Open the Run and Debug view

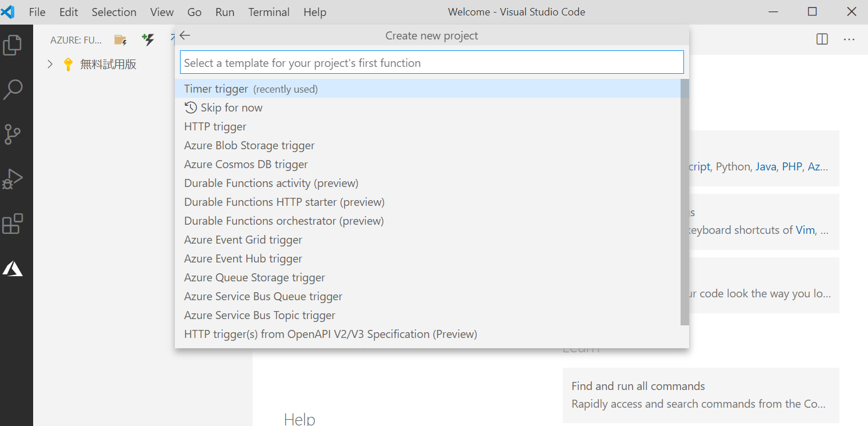(13, 179)
